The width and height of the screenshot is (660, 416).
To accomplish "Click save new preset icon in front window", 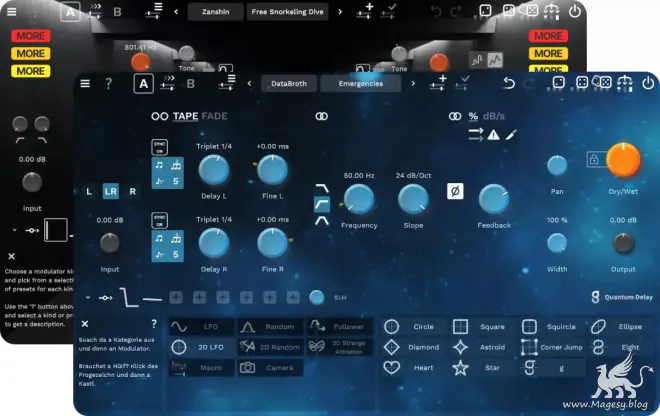I will coord(438,83).
